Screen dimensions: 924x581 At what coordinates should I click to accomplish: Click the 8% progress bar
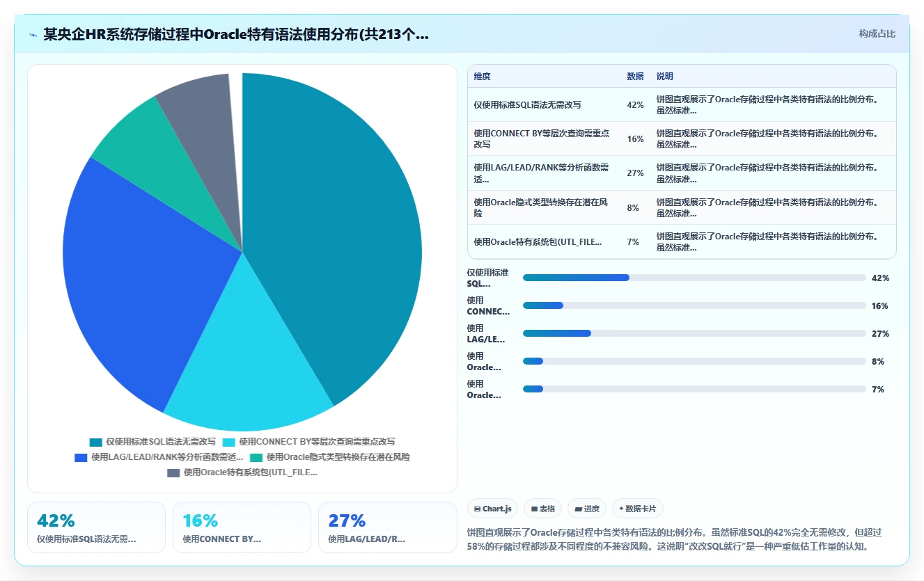(694, 361)
